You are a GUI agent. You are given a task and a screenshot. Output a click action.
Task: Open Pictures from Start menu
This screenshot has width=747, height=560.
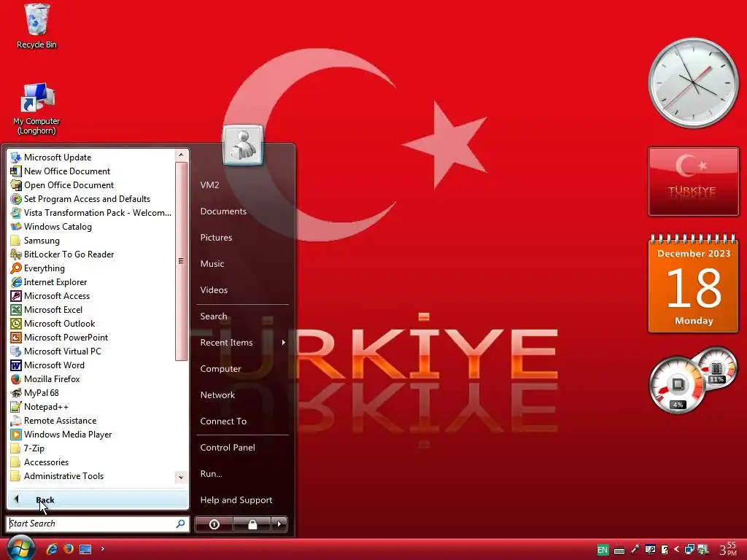point(216,237)
